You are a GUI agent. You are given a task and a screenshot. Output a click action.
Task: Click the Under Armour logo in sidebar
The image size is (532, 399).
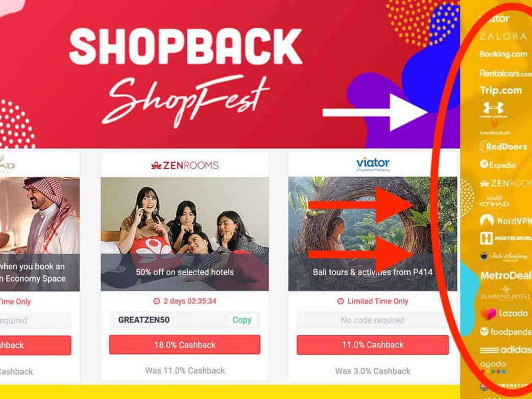coord(493,110)
